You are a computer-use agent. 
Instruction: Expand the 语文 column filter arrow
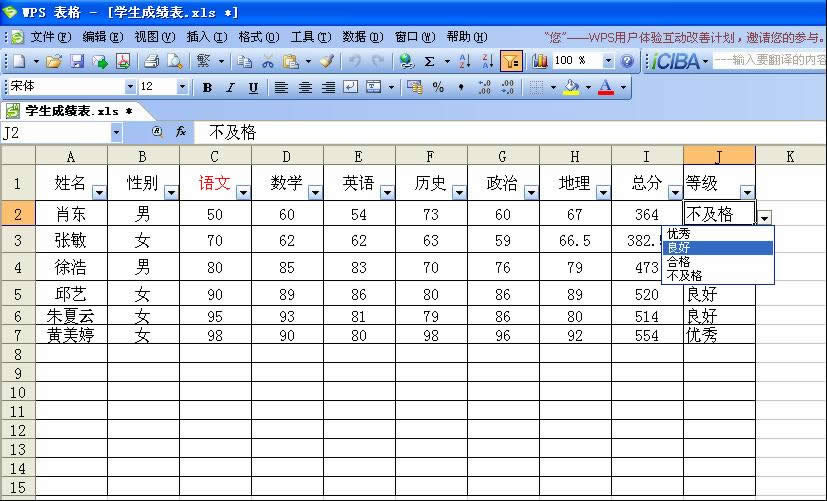[x=243, y=193]
